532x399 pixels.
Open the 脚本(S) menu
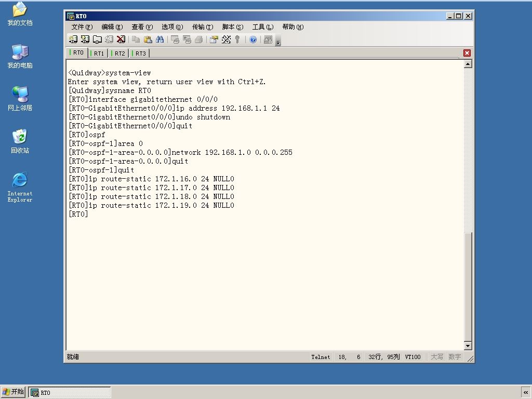tap(233, 27)
